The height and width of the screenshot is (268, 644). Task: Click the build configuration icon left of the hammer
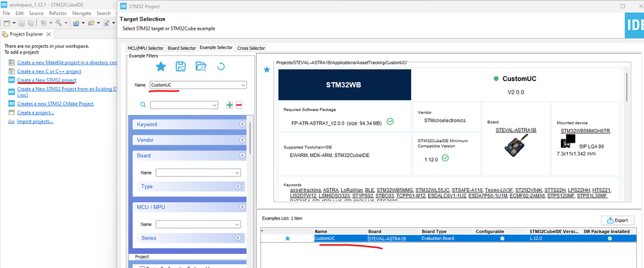(43, 23)
